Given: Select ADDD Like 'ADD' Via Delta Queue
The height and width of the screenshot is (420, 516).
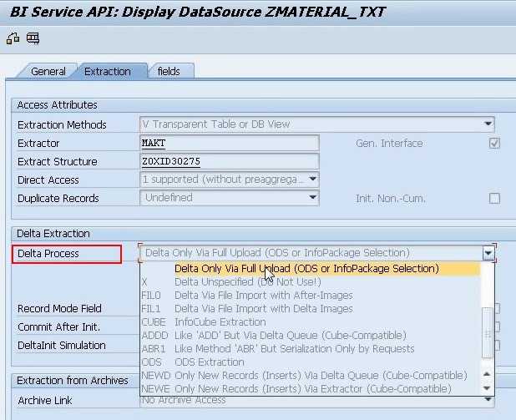Looking at the screenshot, I should pyautogui.click(x=311, y=336).
